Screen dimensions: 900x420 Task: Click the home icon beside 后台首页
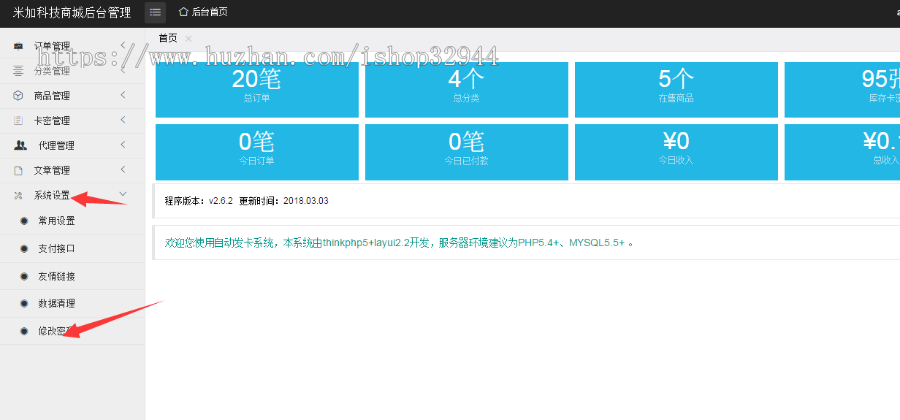[x=183, y=11]
